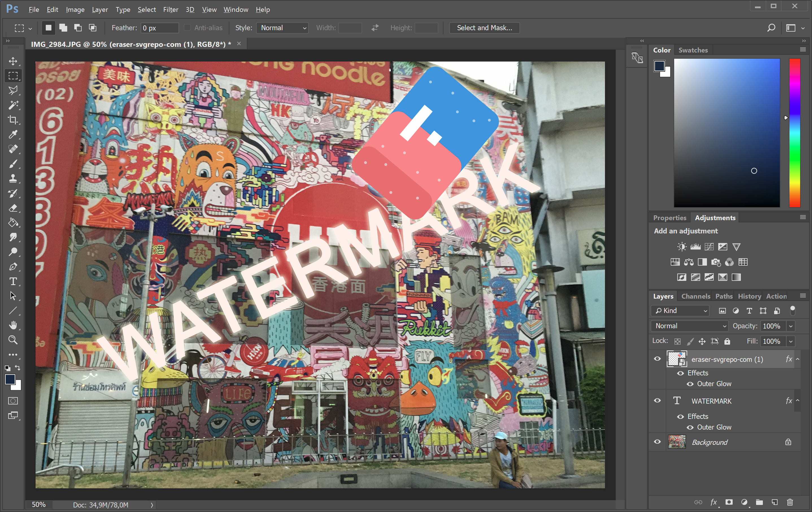Open the Layer menu

point(100,9)
